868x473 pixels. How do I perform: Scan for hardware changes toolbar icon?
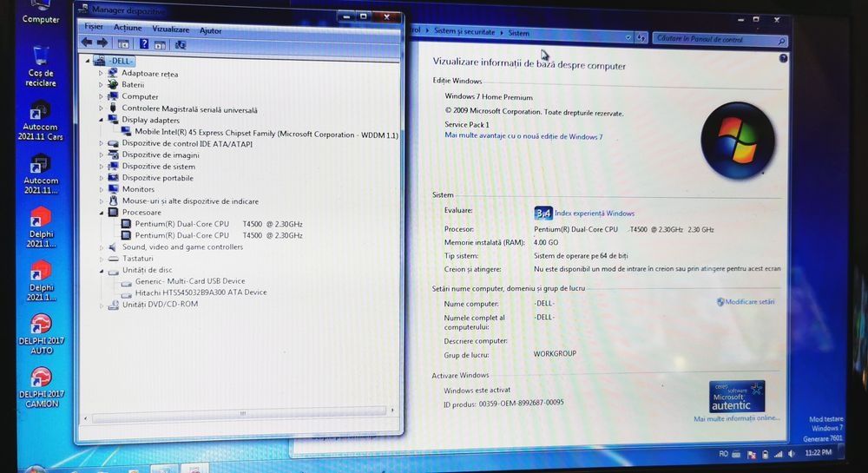pyautogui.click(x=181, y=45)
